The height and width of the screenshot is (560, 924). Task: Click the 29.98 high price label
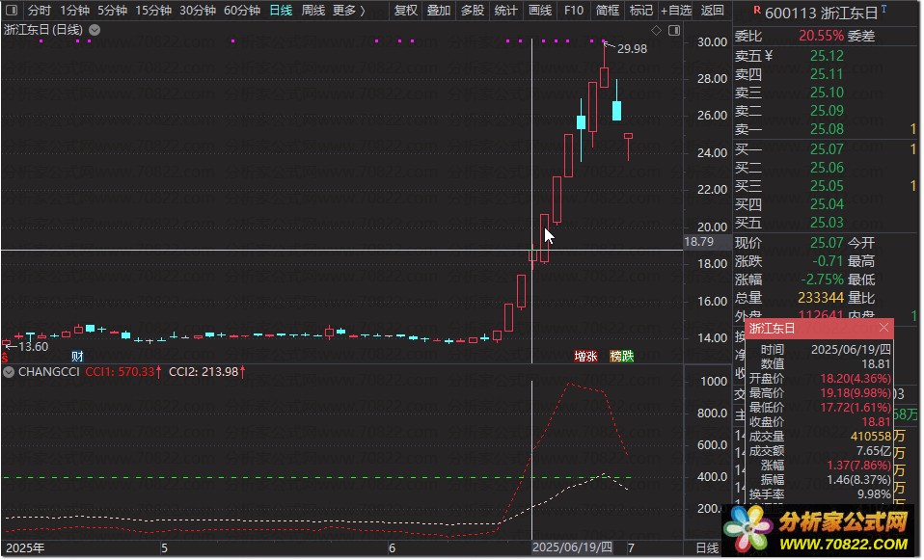[x=632, y=49]
